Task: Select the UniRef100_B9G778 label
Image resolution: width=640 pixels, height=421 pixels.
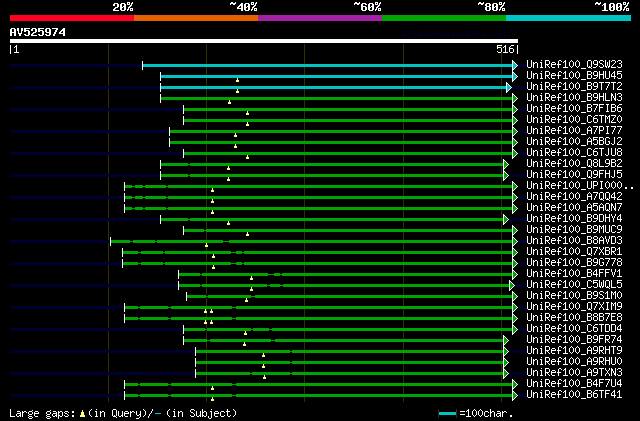Action: (574, 263)
